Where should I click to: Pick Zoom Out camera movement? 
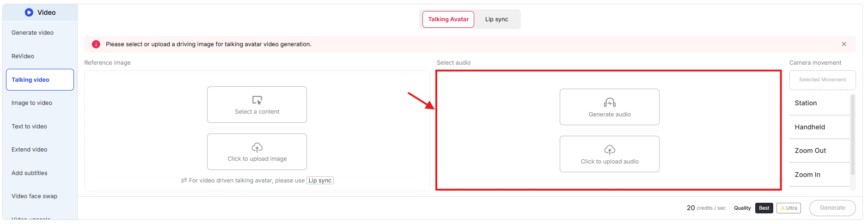810,151
